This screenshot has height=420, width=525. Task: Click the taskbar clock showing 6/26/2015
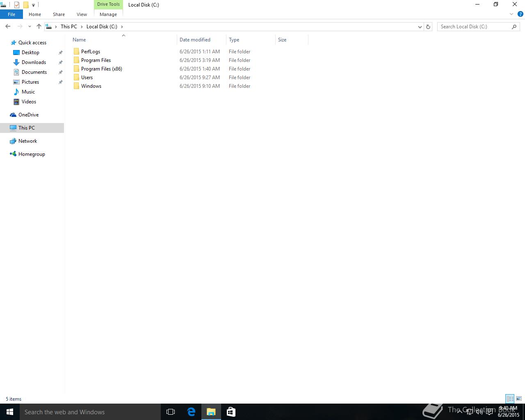pyautogui.click(x=509, y=412)
